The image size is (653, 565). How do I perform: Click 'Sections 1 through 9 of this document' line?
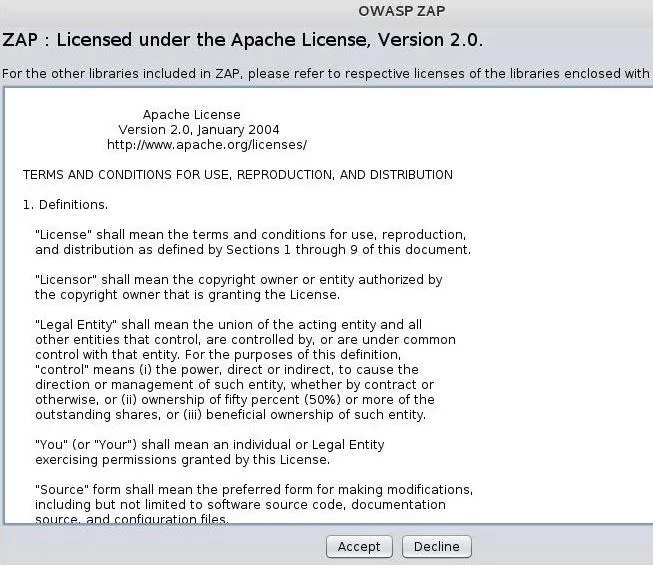(253, 249)
